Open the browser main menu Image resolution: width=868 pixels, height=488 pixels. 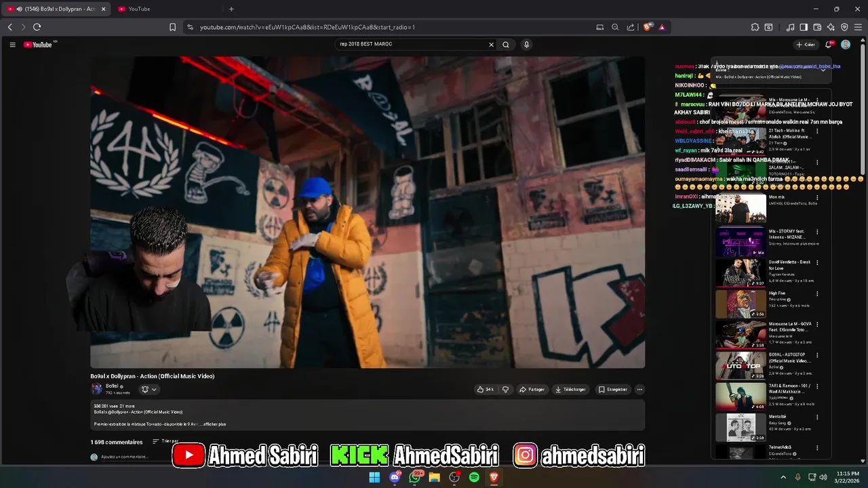coord(858,27)
